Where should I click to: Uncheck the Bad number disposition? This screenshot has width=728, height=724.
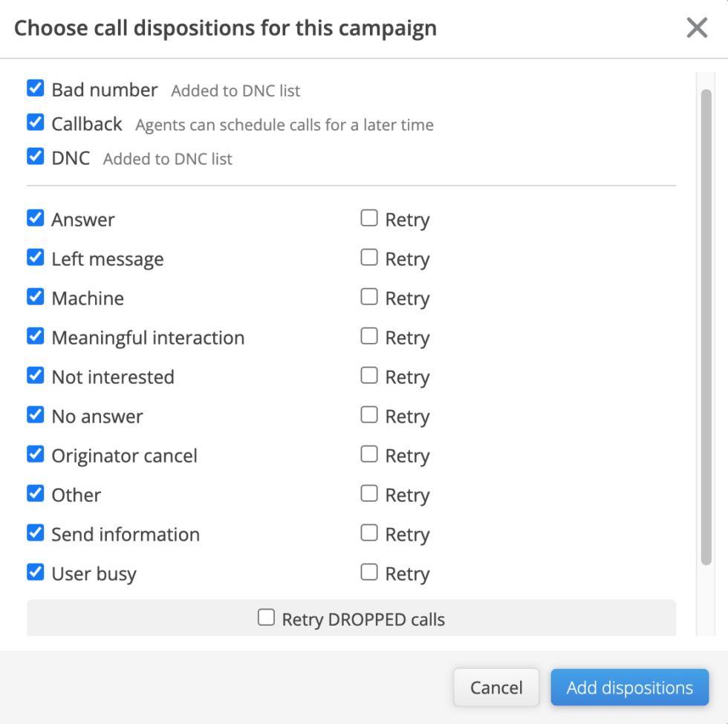pos(35,89)
